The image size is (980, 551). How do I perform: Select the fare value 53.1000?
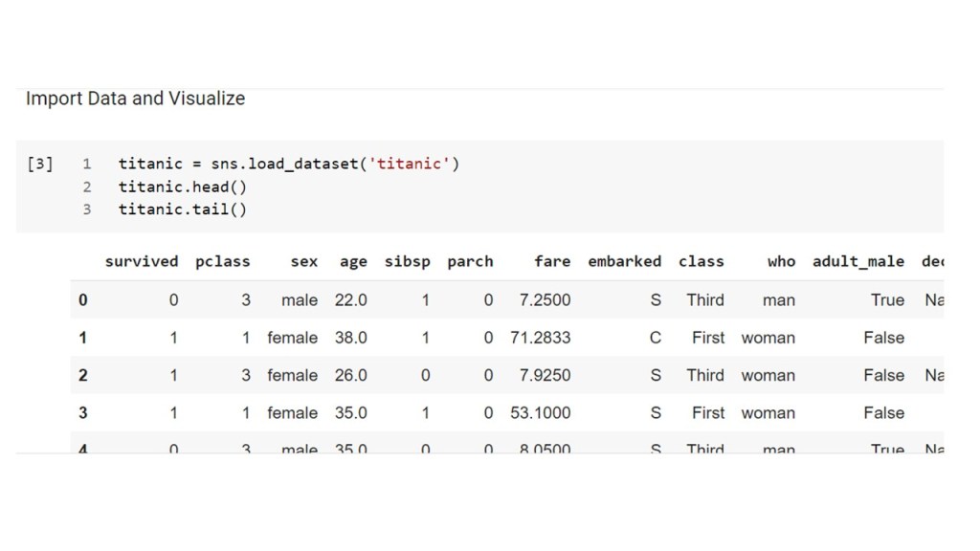point(544,413)
